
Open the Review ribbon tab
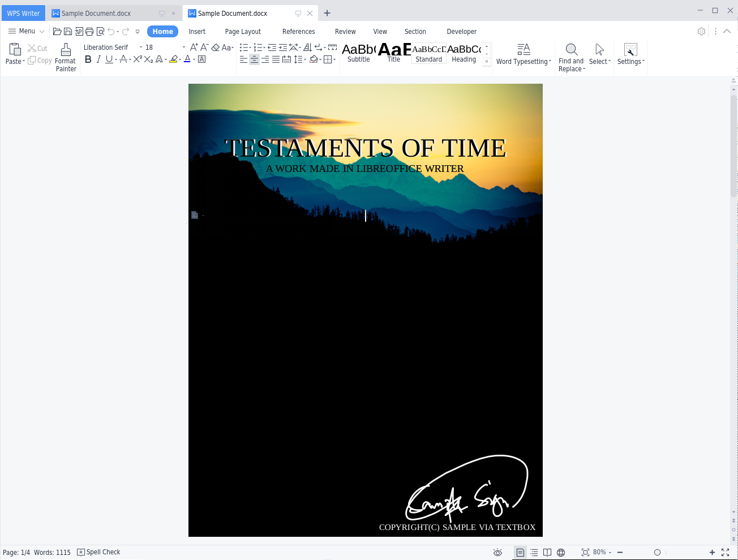345,32
